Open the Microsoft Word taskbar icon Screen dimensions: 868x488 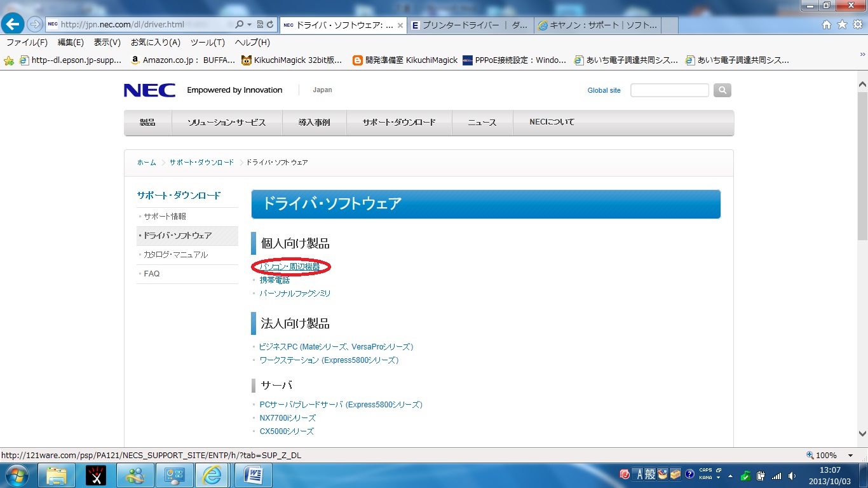[253, 475]
